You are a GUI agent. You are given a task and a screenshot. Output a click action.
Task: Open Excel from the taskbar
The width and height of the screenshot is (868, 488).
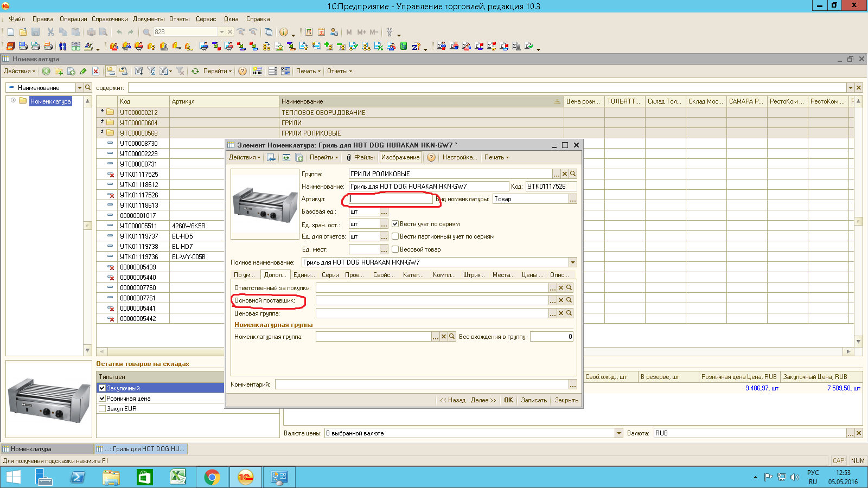click(x=178, y=477)
